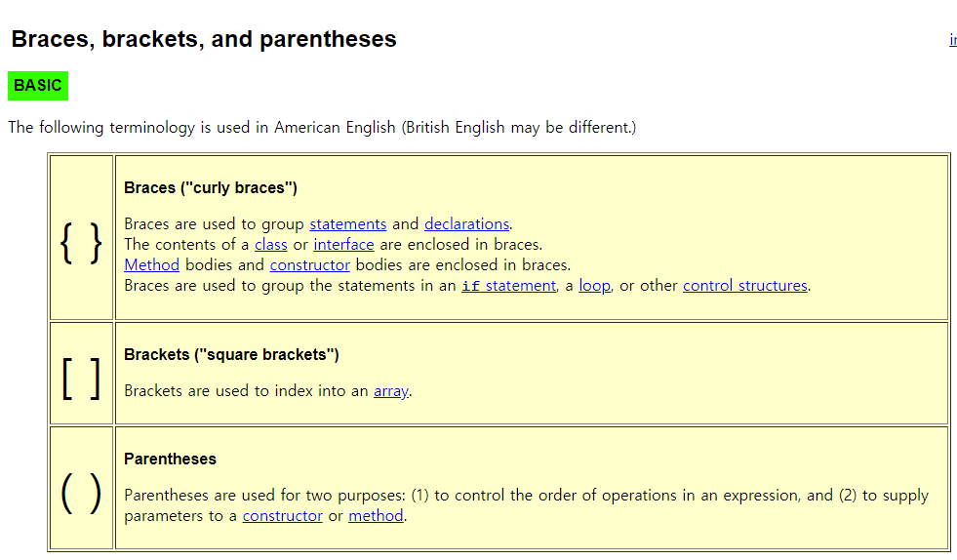Click the large parentheses symbol
The width and height of the screenshot is (957, 560).
click(x=81, y=491)
